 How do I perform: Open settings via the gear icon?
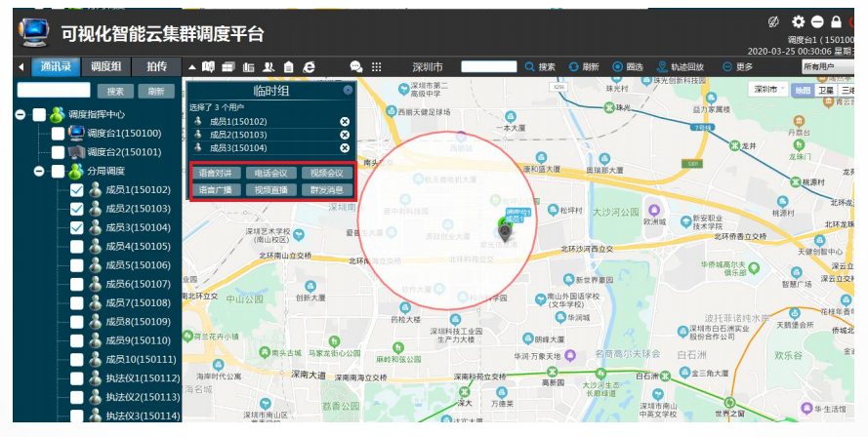[798, 22]
